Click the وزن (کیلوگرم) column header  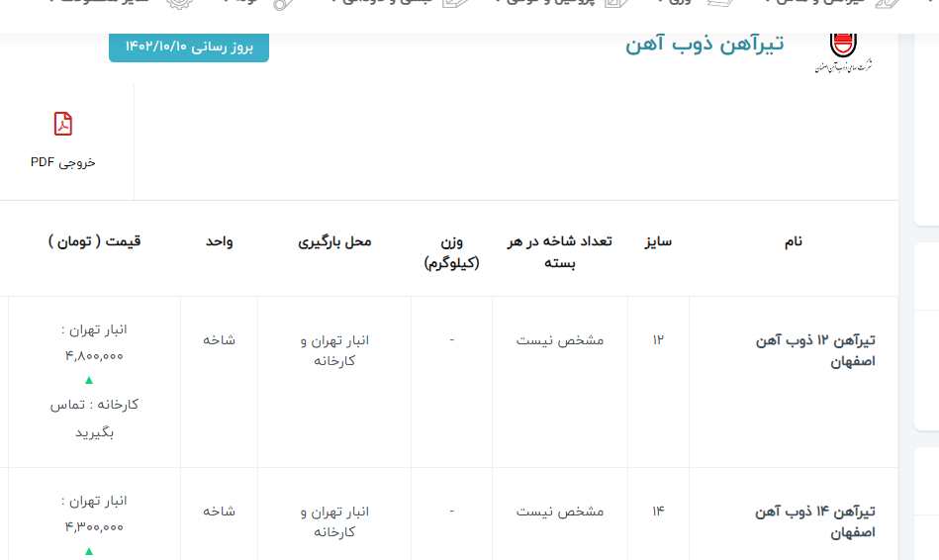(451, 251)
